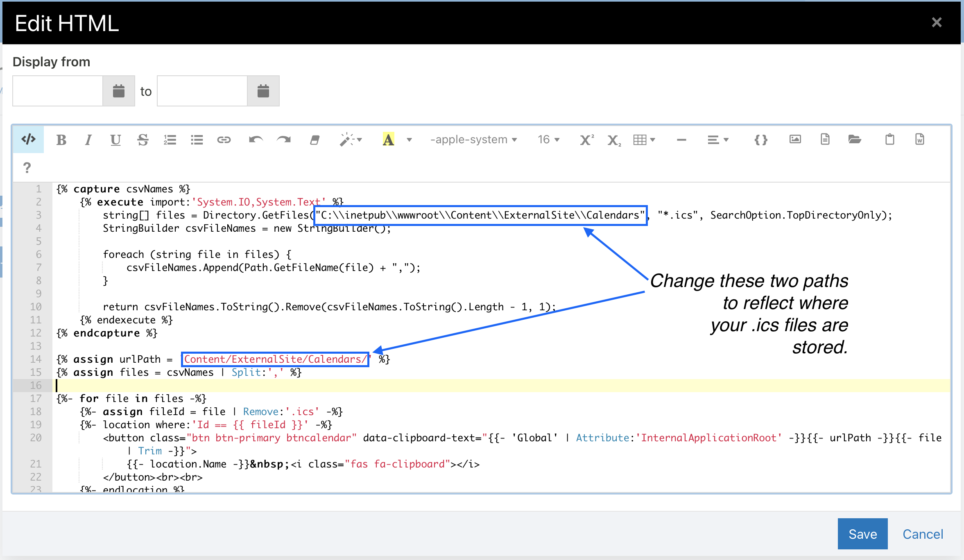Apply underline formatting
Viewport: 964px width, 560px height.
tap(115, 140)
